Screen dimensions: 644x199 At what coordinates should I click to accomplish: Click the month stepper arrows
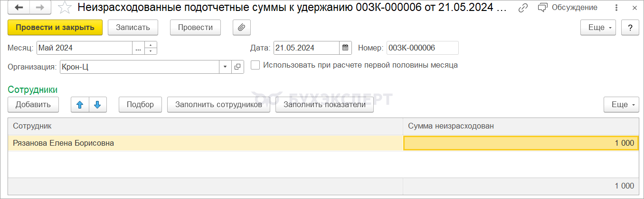(x=151, y=48)
